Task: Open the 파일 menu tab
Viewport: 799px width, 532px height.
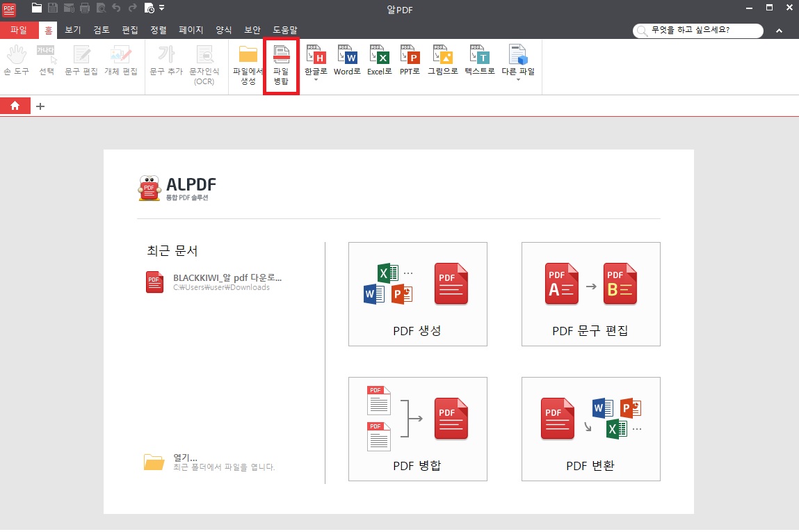Action: click(19, 30)
